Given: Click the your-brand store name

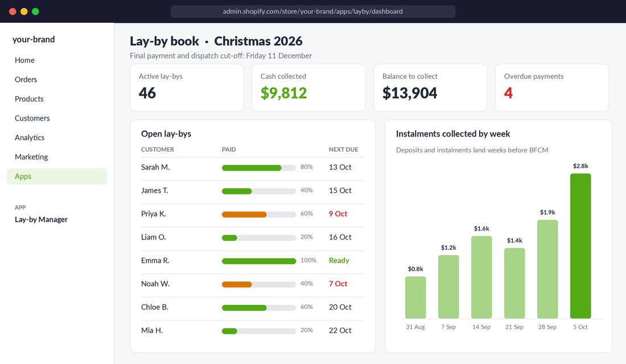Looking at the screenshot, I should click(x=34, y=39).
